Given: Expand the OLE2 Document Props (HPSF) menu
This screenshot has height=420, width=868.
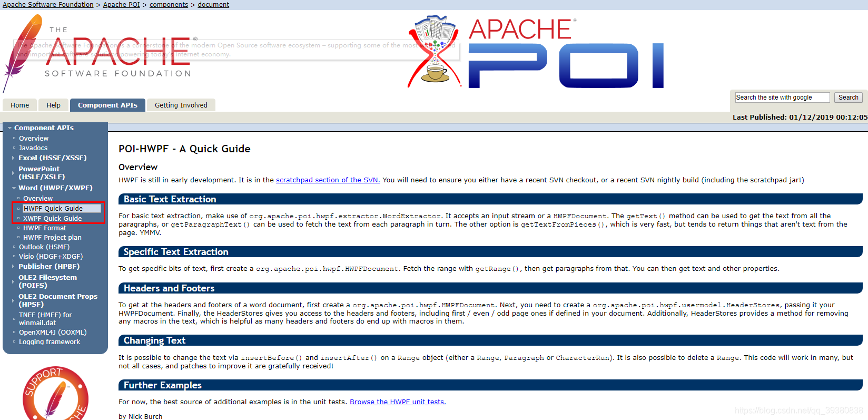Looking at the screenshot, I should 58,300.
